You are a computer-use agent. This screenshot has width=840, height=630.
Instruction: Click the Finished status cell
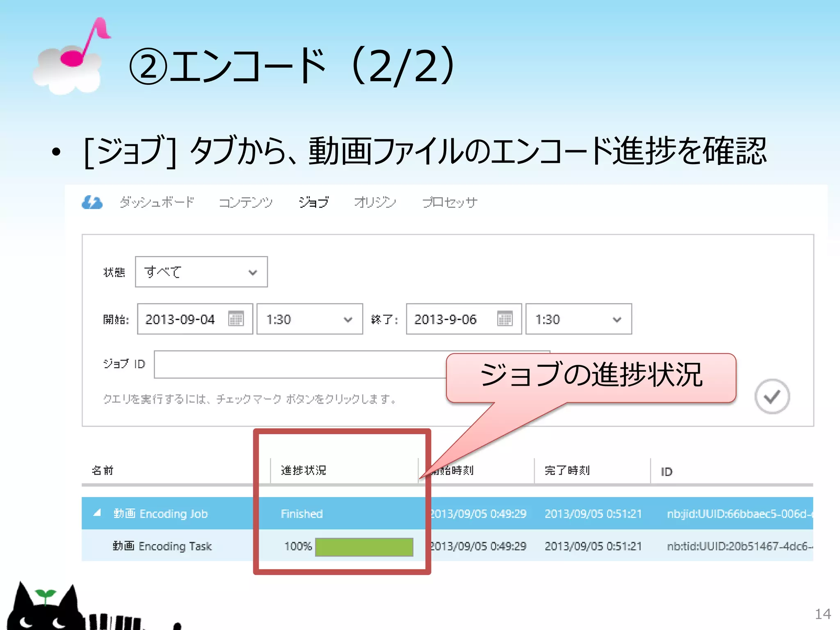(x=302, y=514)
